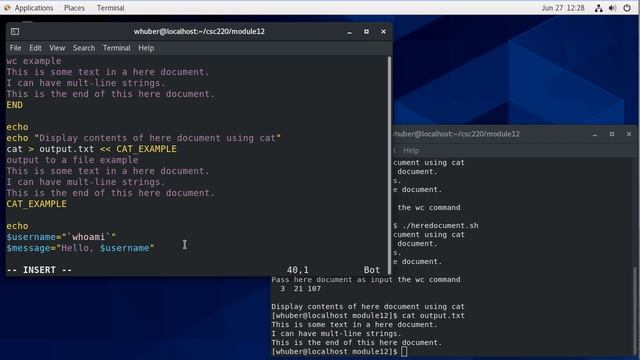Click the power icon in the top panel

[x=627, y=8]
